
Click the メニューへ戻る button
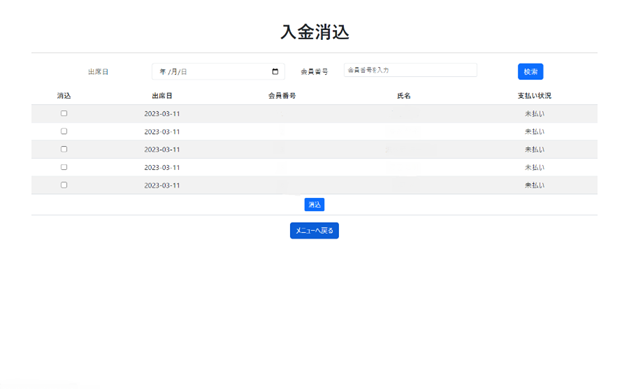point(314,231)
